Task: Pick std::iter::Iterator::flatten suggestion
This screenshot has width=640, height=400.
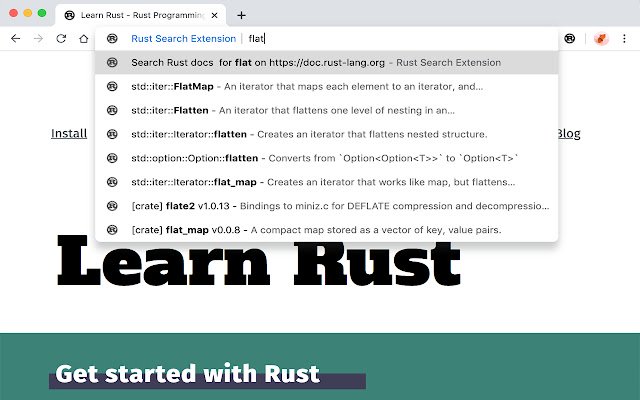Action: click(327, 134)
